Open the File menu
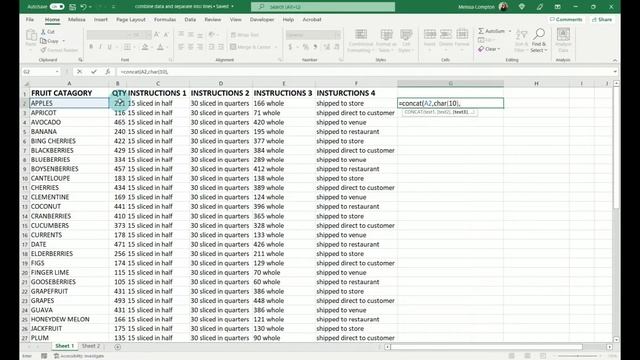 pyautogui.click(x=30, y=20)
